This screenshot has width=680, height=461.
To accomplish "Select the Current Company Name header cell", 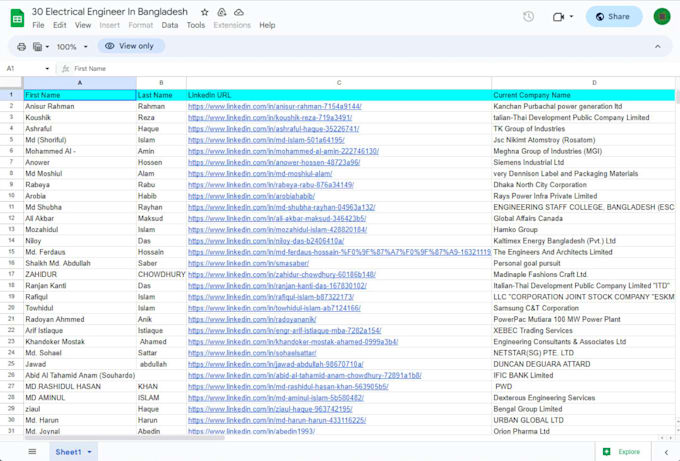I will (584, 95).
